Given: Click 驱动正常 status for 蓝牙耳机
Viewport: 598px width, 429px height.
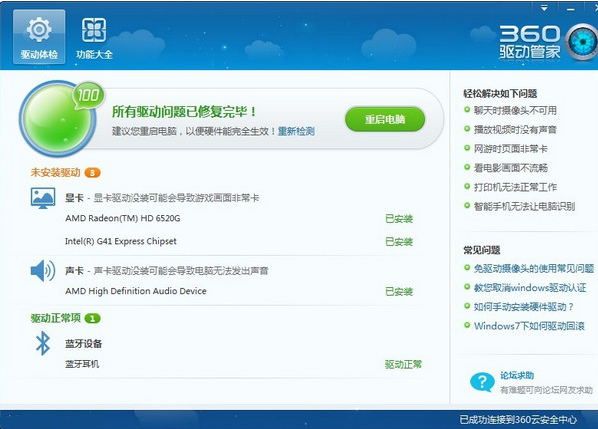Looking at the screenshot, I should pos(403,365).
